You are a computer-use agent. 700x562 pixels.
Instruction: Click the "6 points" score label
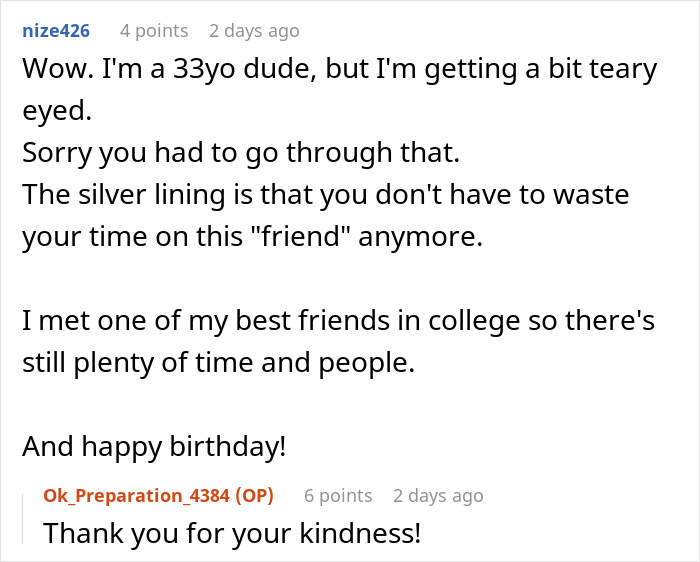click(338, 496)
